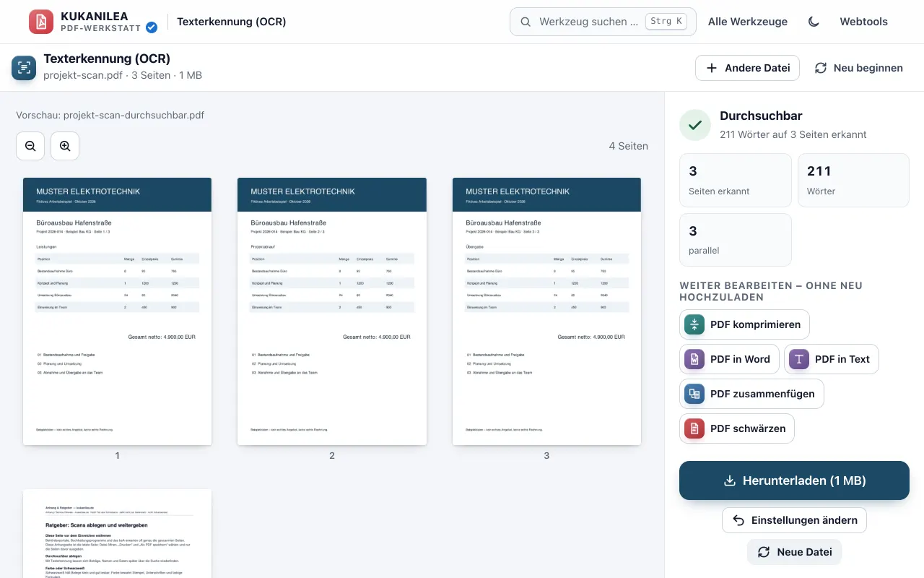Screen dimensions: 924x578
Task: Click Neu beginnen text
Action: click(868, 68)
